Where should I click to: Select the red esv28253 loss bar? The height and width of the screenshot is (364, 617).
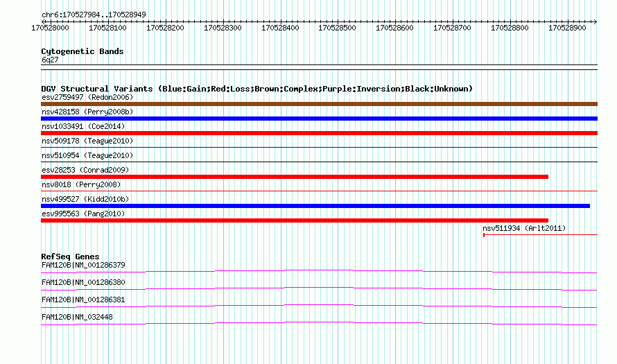coord(295,177)
